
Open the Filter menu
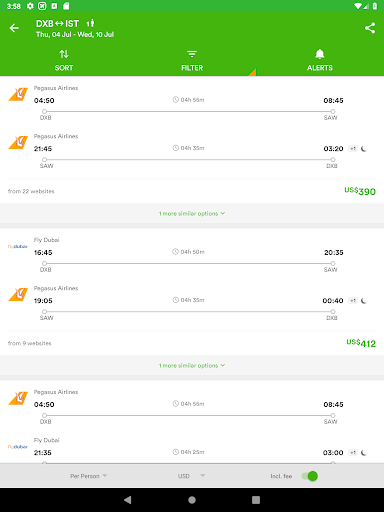tap(192, 60)
